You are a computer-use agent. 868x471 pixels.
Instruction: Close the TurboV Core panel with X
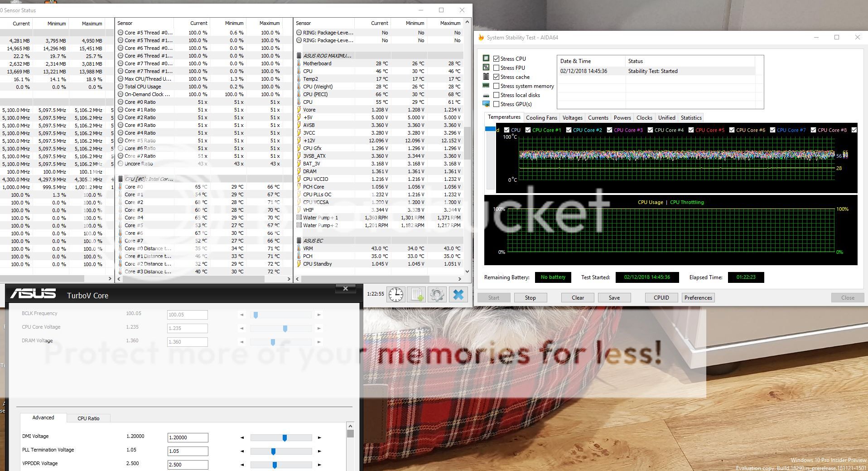coord(346,288)
